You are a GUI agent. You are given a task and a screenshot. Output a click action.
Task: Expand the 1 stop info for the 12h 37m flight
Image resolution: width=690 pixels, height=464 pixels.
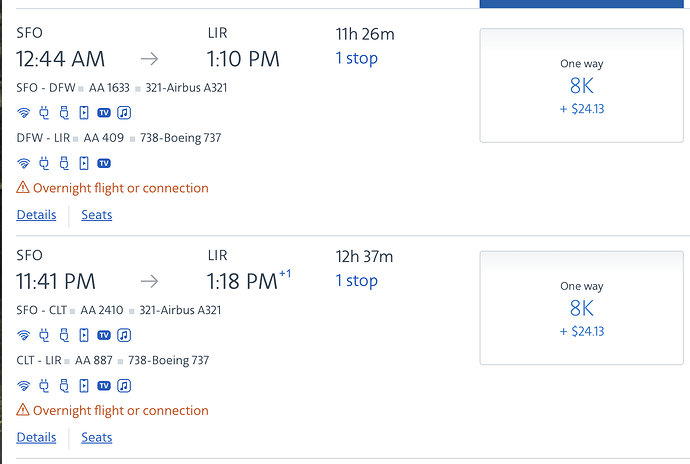356,280
